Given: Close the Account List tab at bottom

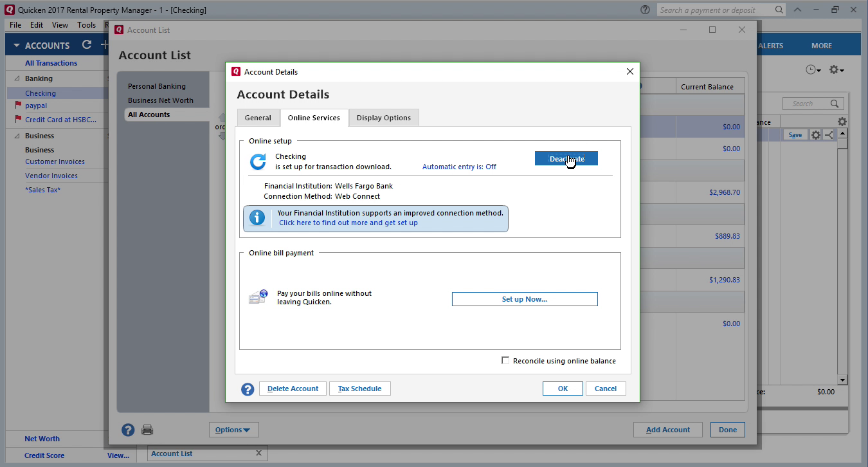Looking at the screenshot, I should [258, 453].
